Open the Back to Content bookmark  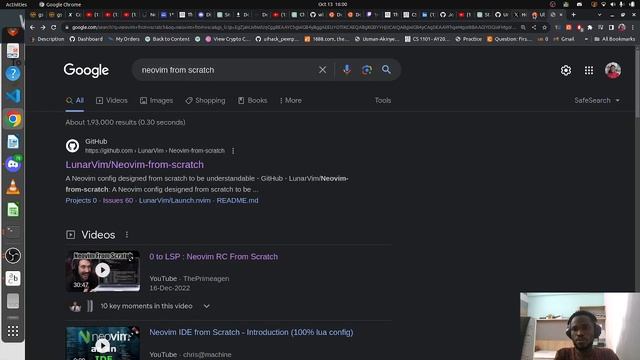[x=167, y=39]
